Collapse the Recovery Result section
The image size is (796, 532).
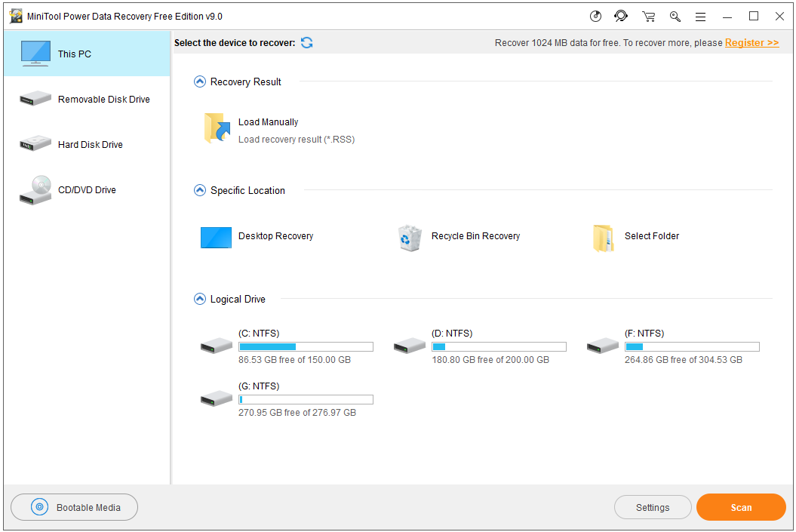tap(200, 81)
